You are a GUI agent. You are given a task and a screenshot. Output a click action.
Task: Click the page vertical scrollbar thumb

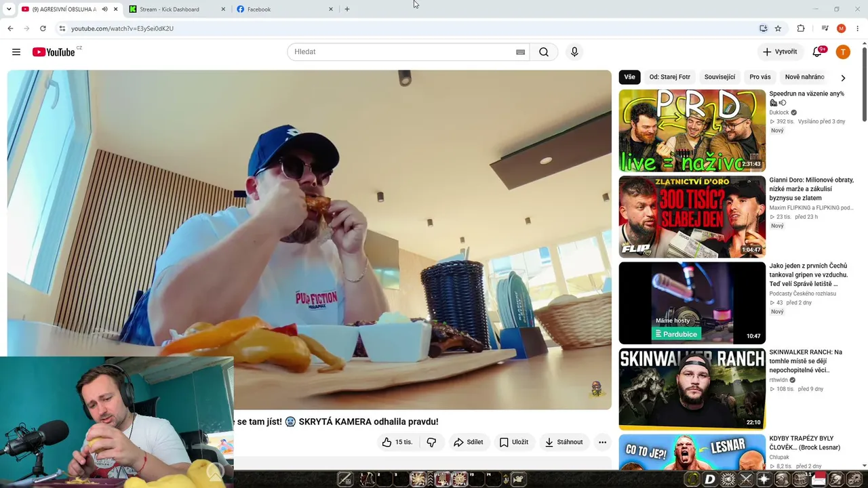[864, 85]
